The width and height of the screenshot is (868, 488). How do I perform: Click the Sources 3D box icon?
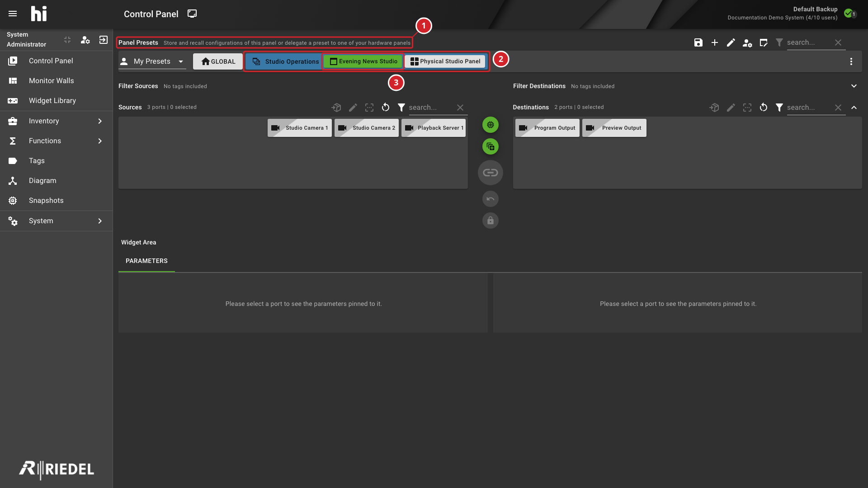(x=336, y=108)
